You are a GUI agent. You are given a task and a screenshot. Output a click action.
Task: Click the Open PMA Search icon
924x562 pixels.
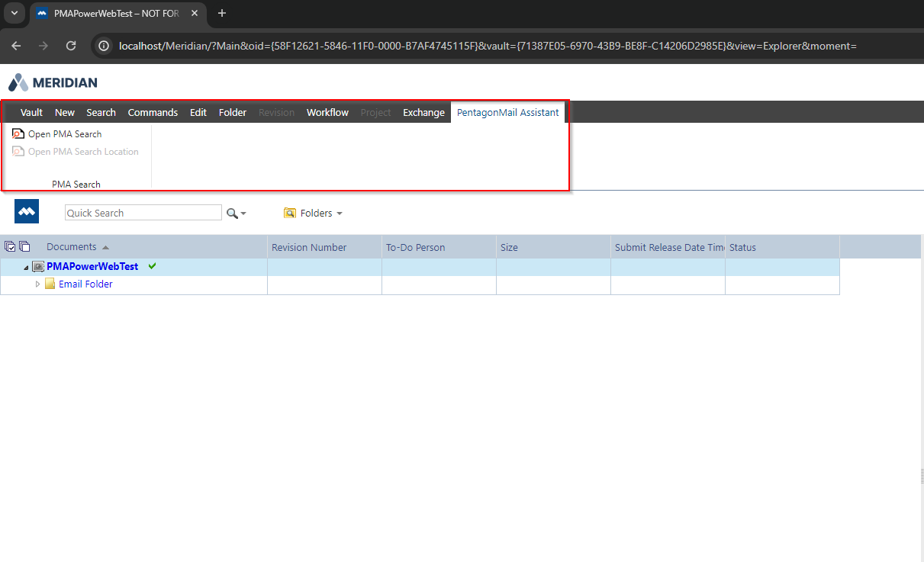coord(18,133)
